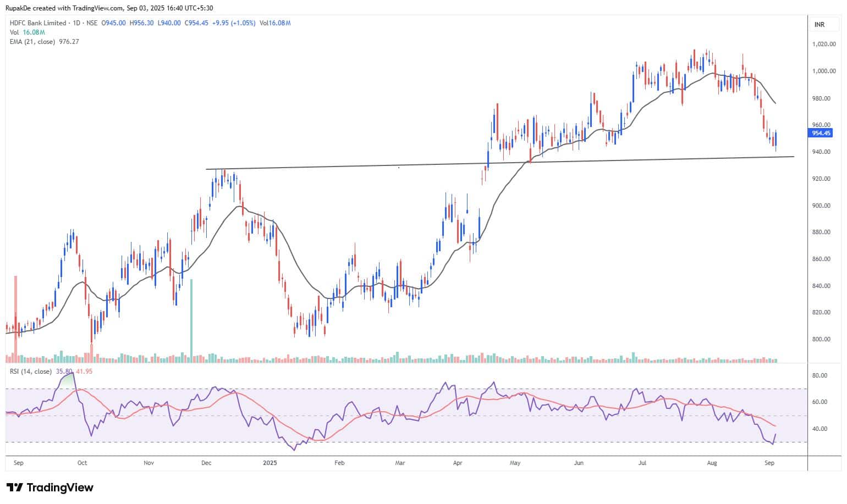This screenshot has height=504, width=847.
Task: Click the highlighted 954.45 current price tag
Action: point(822,133)
